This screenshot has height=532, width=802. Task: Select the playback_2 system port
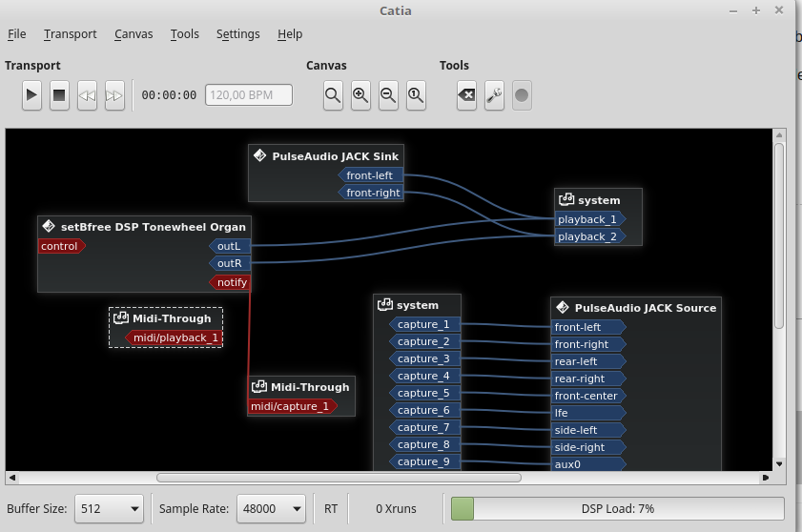tap(589, 236)
